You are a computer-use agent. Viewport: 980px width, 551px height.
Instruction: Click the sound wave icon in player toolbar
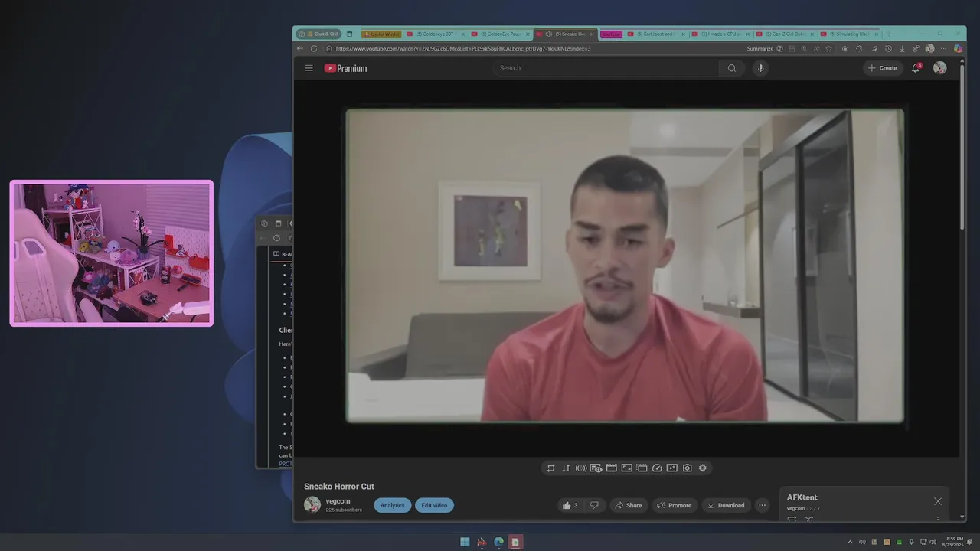pos(581,468)
